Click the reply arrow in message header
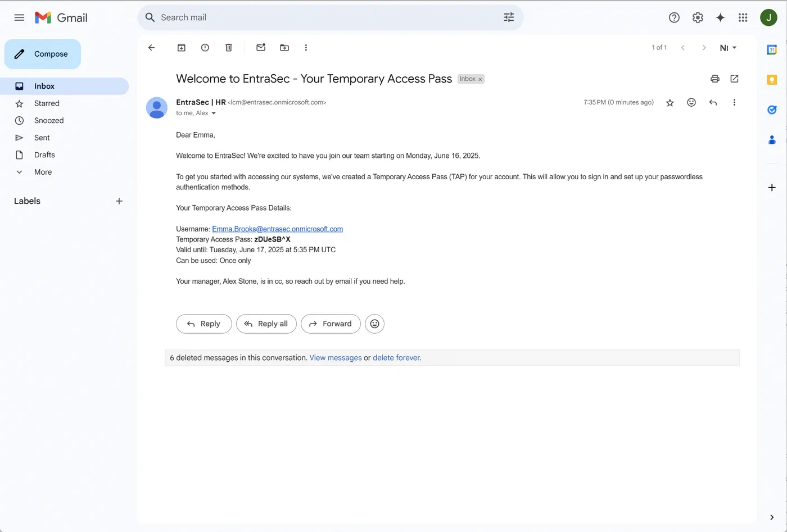The height and width of the screenshot is (532, 787). coord(713,102)
